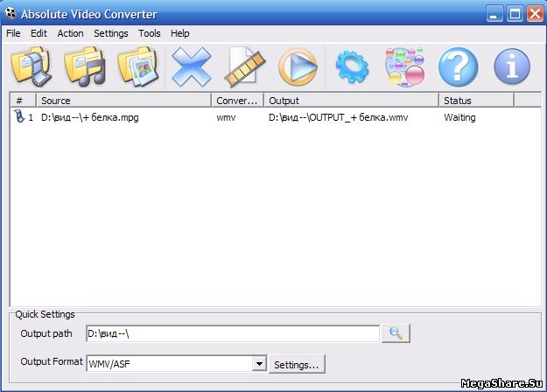Open the Tools menu

point(150,33)
